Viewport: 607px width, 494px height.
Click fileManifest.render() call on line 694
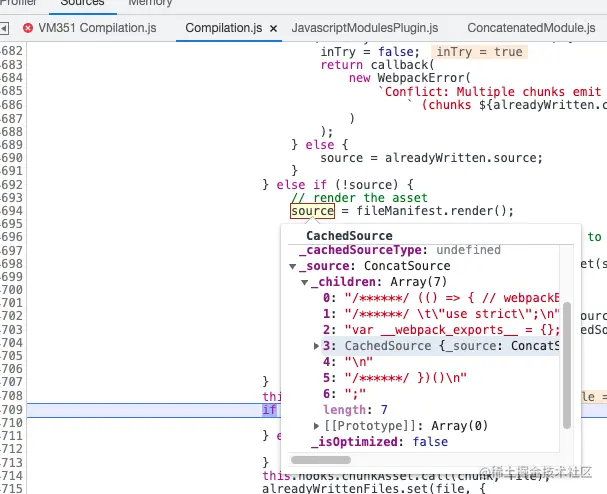pyautogui.click(x=435, y=211)
